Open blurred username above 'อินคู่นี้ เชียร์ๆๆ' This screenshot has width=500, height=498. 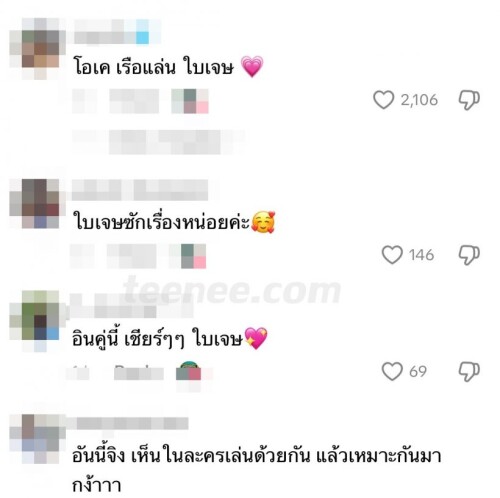[x=132, y=306]
